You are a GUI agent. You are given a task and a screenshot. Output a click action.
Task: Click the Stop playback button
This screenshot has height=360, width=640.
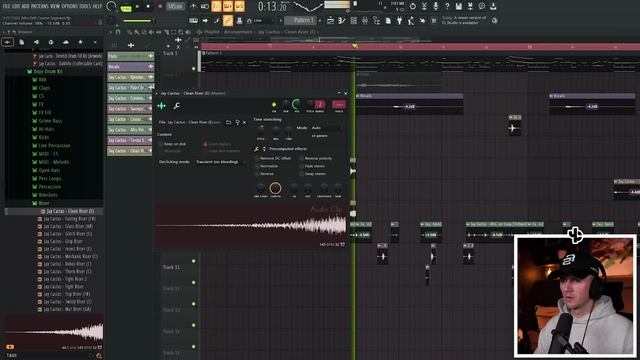coord(148,7)
